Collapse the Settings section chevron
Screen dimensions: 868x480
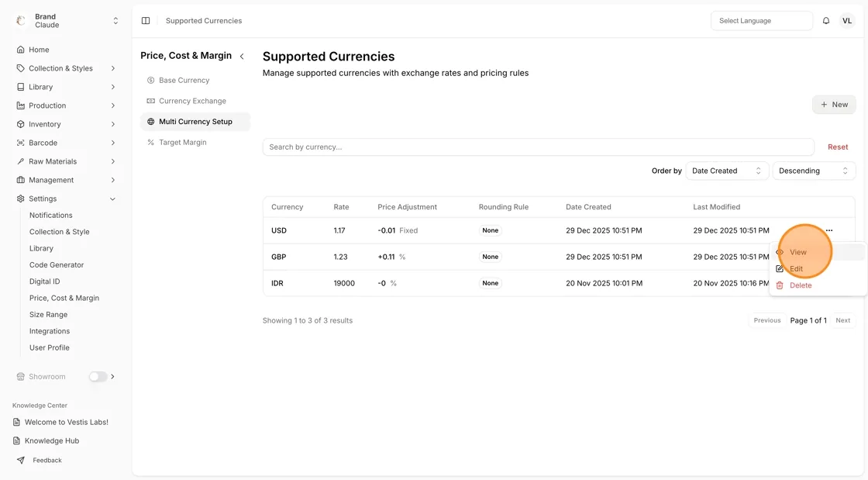(x=113, y=199)
